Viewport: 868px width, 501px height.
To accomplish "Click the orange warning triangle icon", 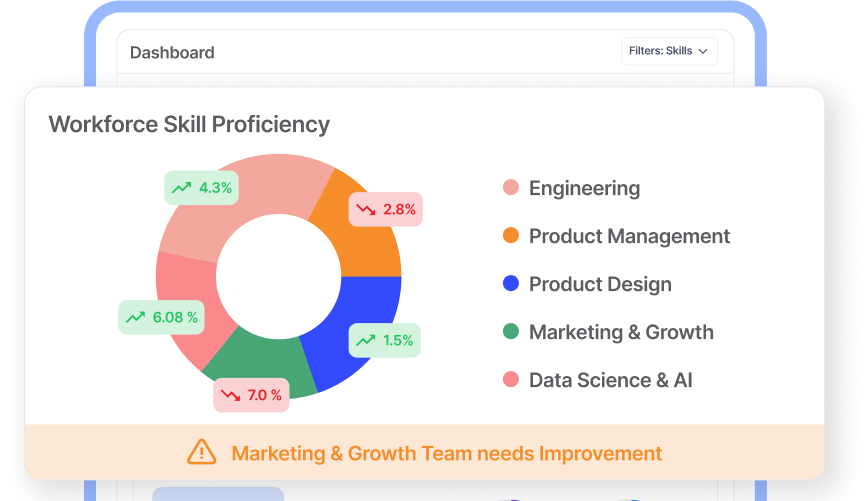I will pos(202,452).
